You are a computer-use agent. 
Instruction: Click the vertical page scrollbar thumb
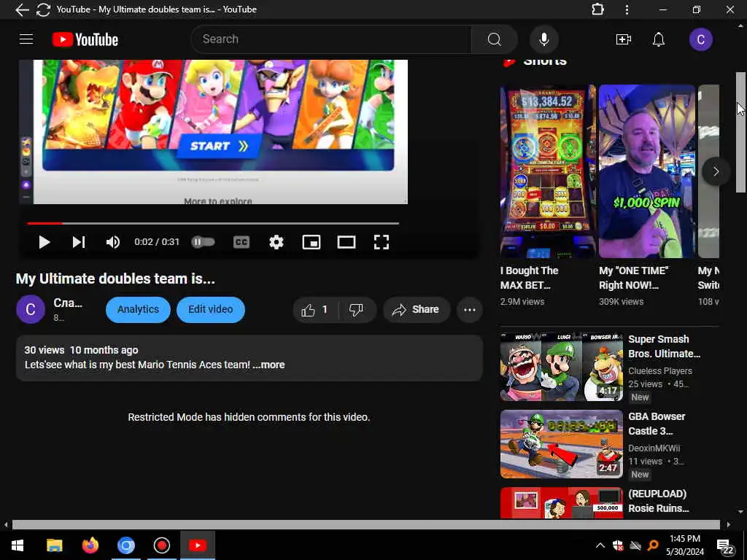click(x=740, y=133)
